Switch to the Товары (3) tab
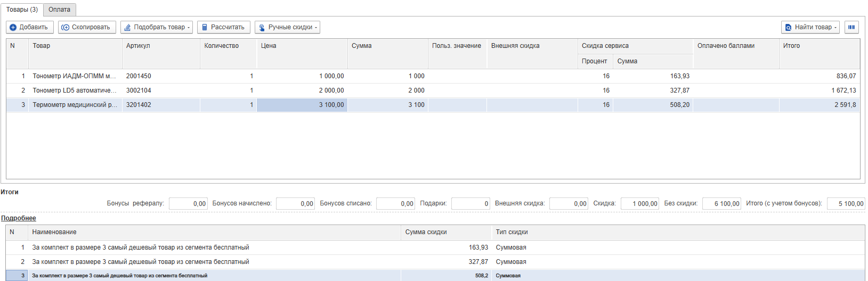868x281 pixels. (22, 10)
